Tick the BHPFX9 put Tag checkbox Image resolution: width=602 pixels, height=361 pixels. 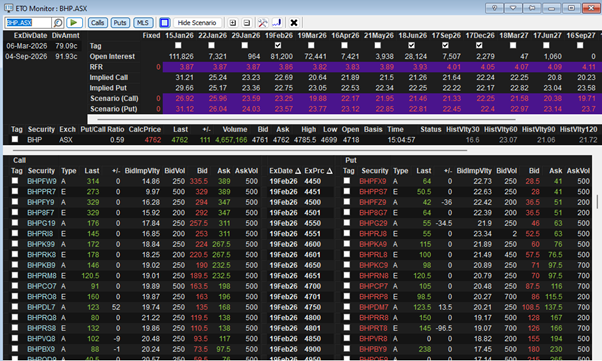pos(347,180)
